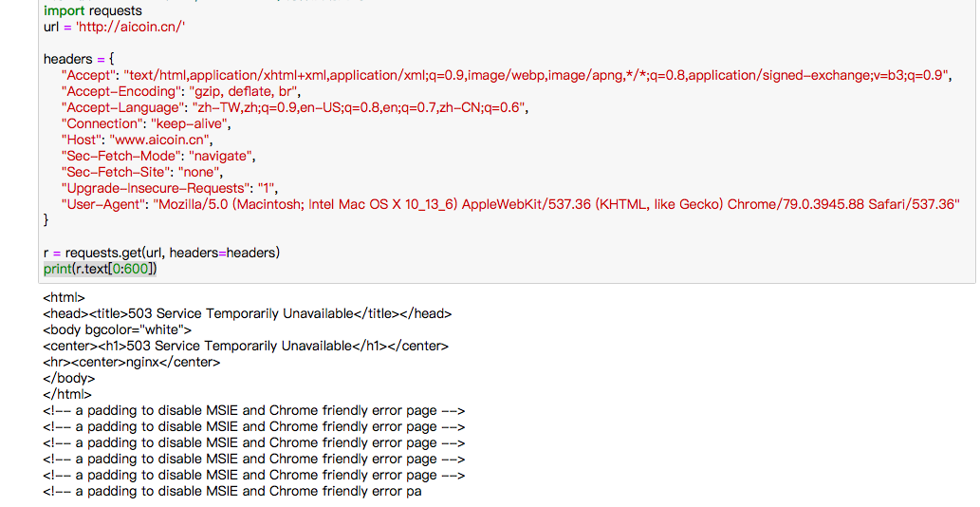Click the body bgcolor="white" output line

pyautogui.click(x=118, y=330)
